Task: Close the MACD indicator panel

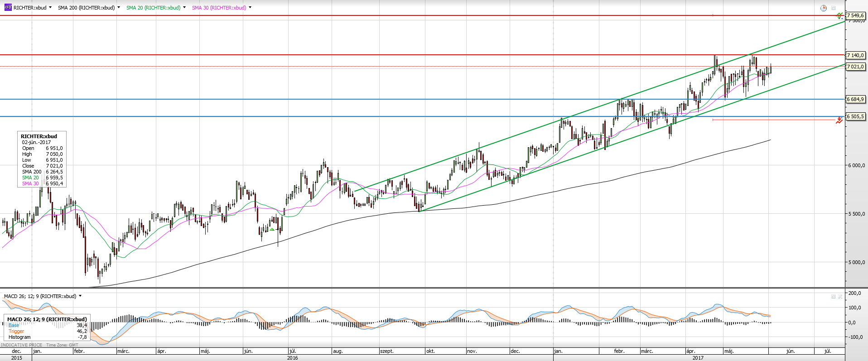Action: pos(840,297)
